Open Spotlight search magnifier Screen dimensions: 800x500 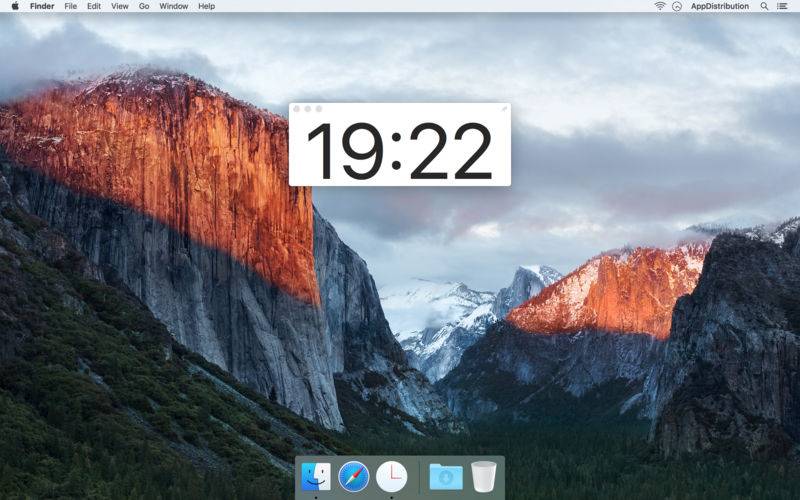coord(764,6)
